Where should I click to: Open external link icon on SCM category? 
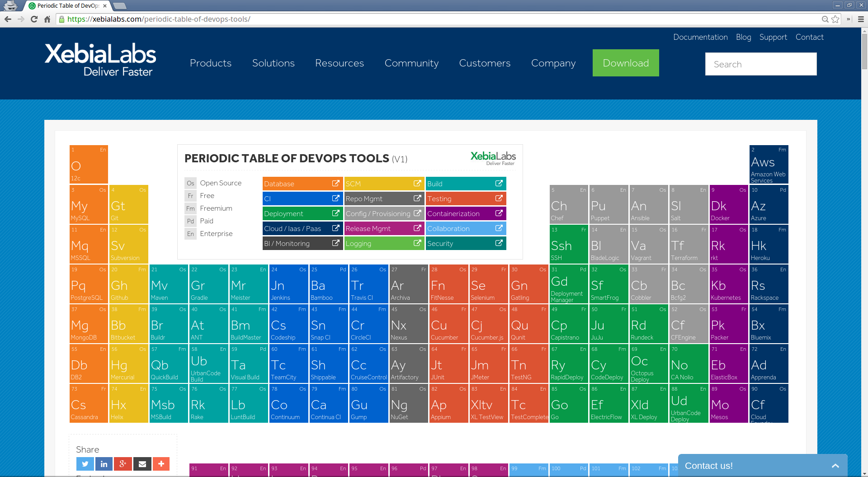tap(417, 184)
